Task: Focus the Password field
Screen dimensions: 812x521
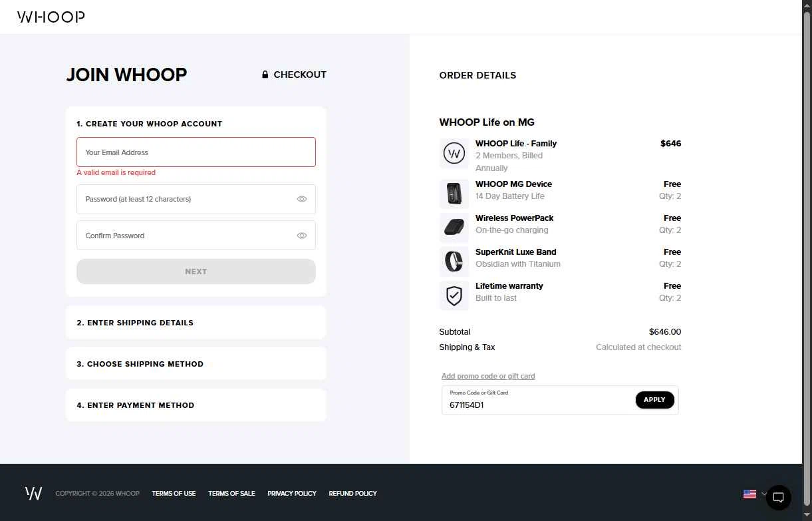Action: click(x=196, y=199)
